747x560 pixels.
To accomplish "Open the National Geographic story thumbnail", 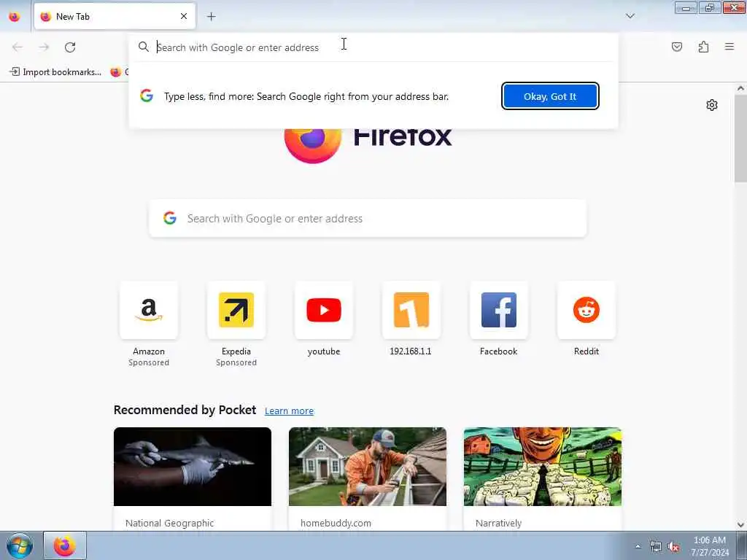I will [x=193, y=467].
